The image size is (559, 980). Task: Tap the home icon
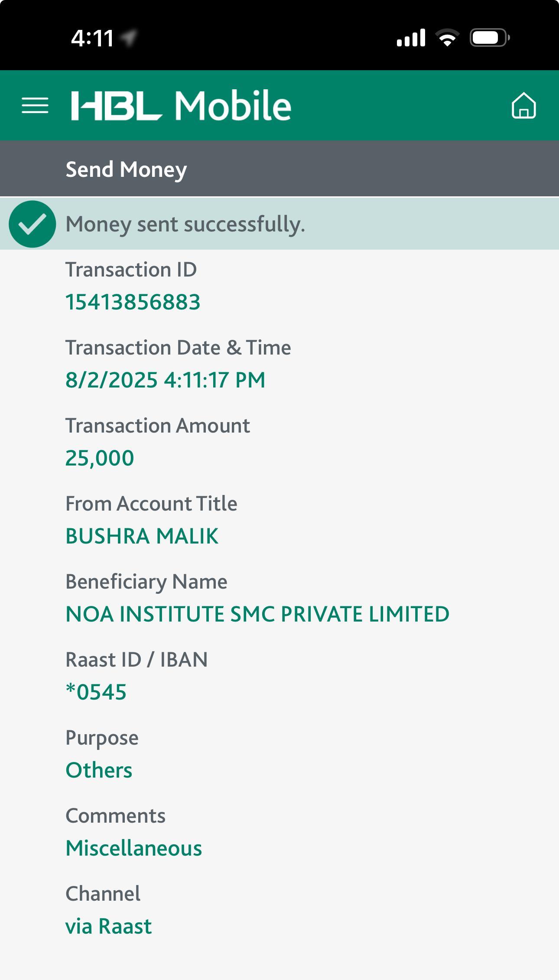523,105
